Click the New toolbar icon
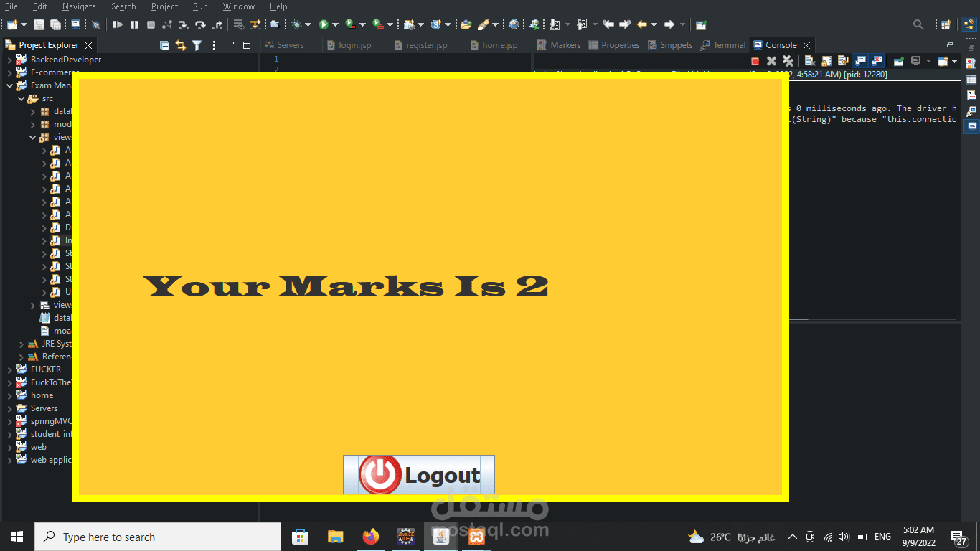980x551 pixels. click(x=11, y=24)
